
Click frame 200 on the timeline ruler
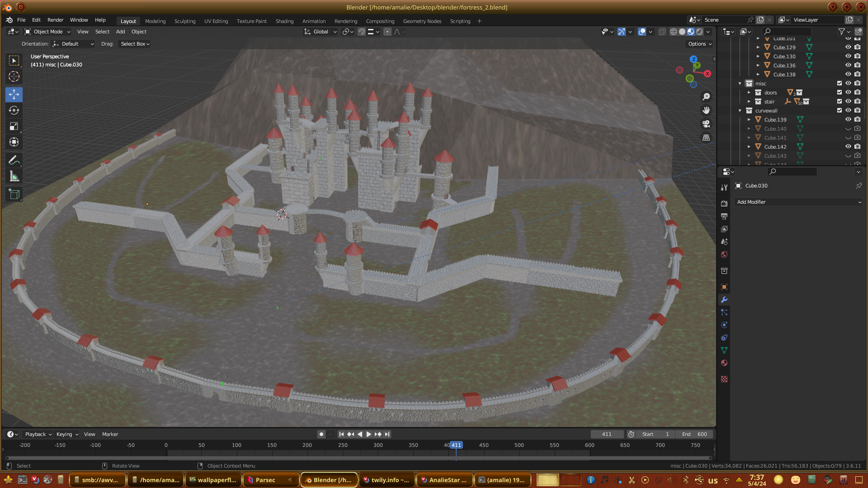[307, 445]
